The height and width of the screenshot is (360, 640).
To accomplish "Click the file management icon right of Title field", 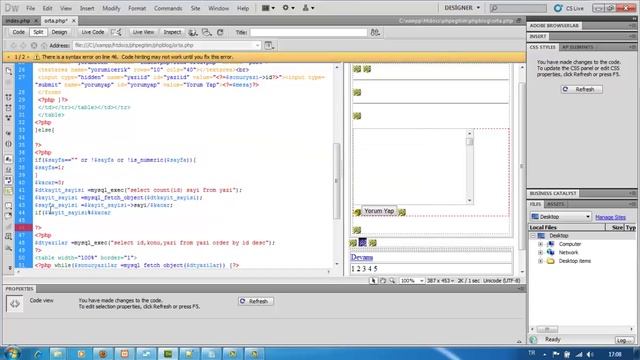I will [x=375, y=32].
